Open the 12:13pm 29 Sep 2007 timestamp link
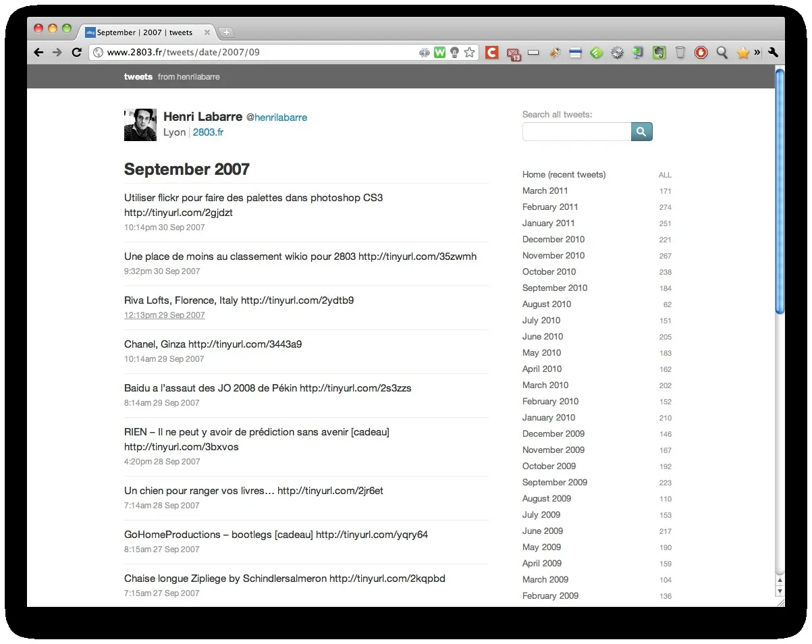812x644 pixels. pyautogui.click(x=165, y=315)
